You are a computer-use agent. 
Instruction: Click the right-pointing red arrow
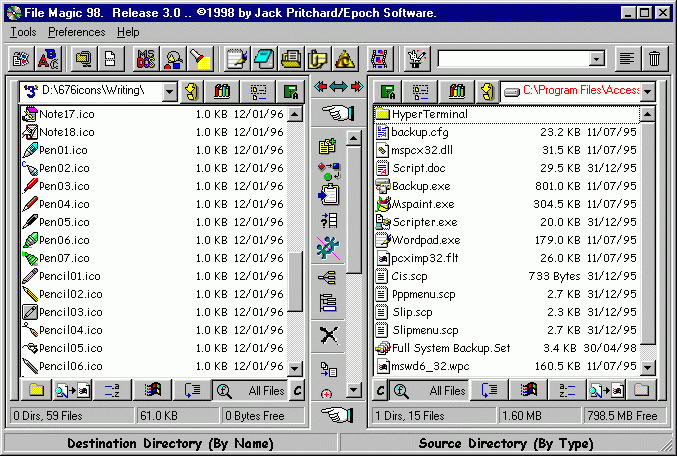tap(357, 87)
